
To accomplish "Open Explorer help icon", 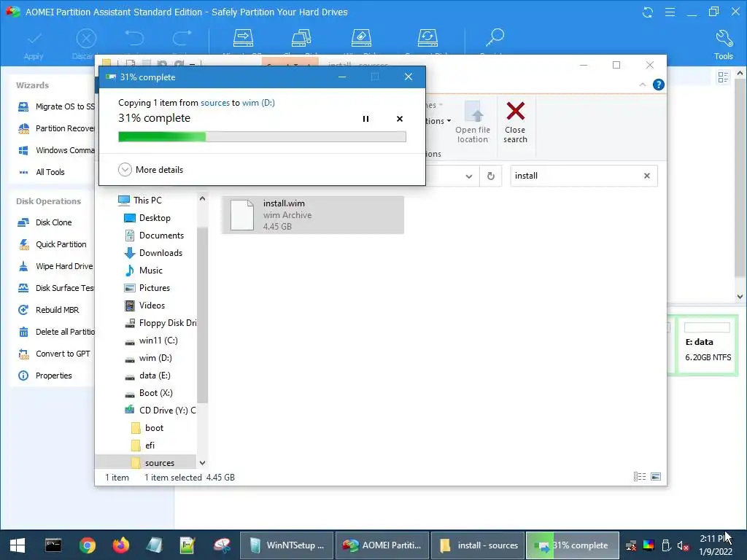I will (659, 85).
